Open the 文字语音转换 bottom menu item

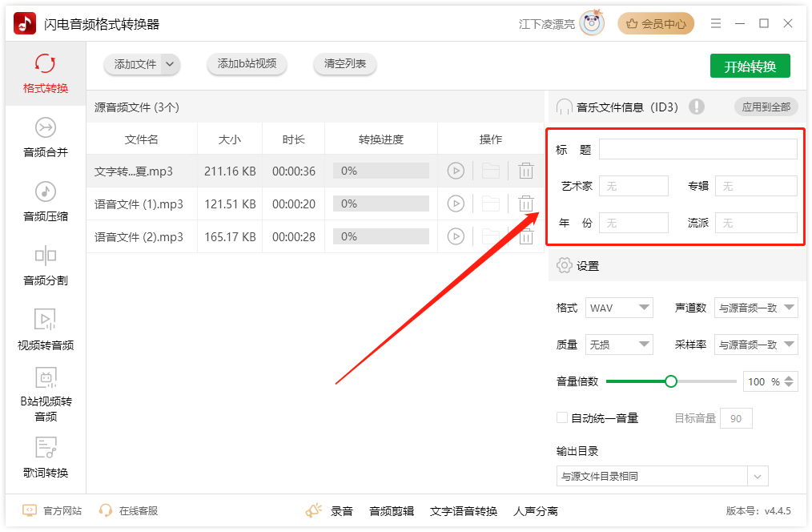click(464, 511)
